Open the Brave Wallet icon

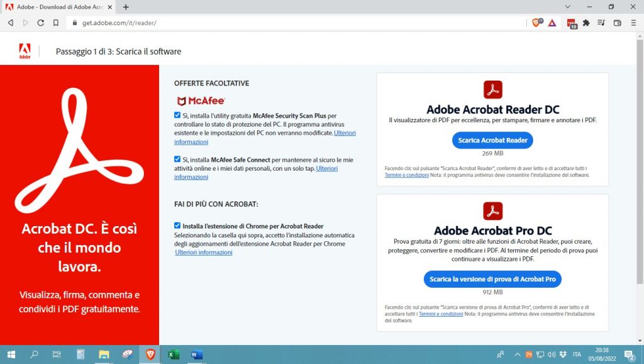617,23
